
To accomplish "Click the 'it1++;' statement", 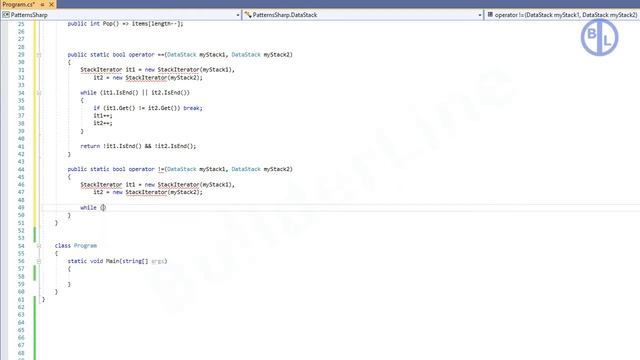I will coord(103,116).
